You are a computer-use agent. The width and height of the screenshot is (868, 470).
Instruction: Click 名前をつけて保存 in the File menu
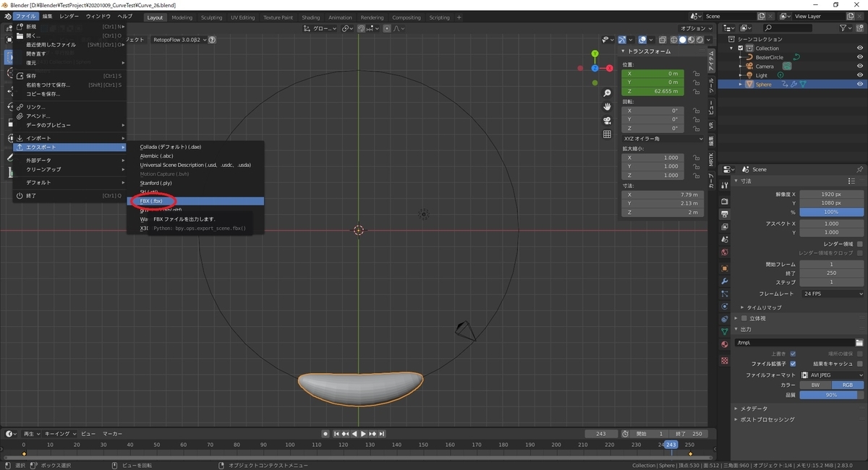pyautogui.click(x=69, y=85)
